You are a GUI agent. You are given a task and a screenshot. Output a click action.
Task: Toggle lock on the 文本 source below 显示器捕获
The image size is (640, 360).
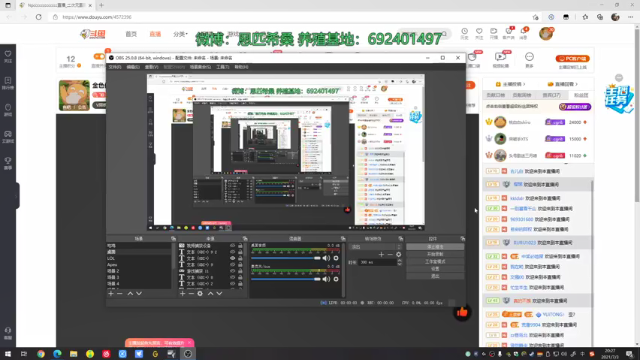click(x=240, y=277)
